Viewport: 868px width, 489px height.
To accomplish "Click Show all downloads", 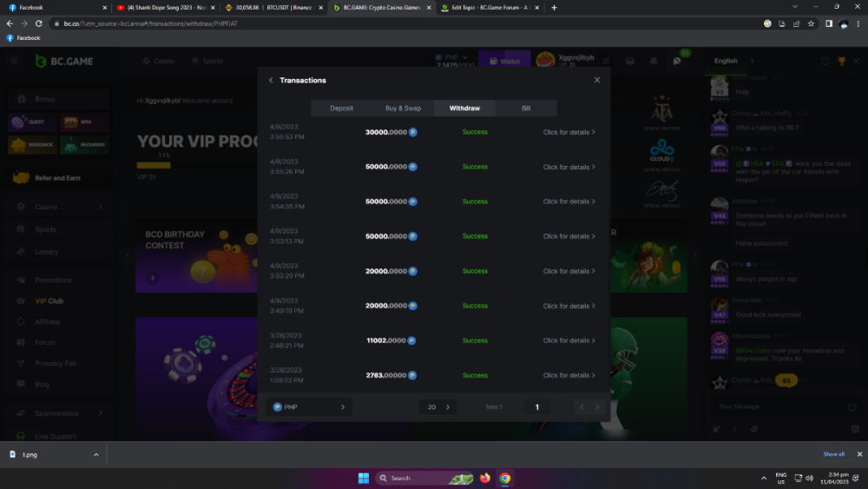I will tap(833, 454).
